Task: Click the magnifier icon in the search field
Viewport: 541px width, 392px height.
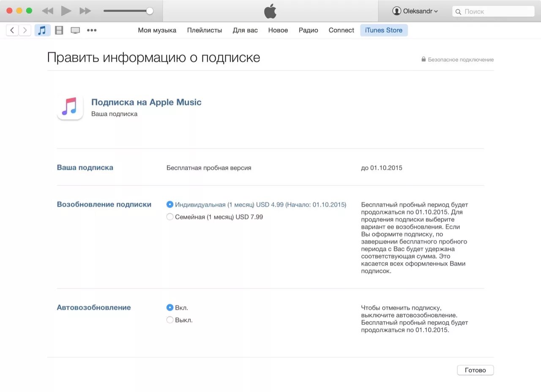Action: [x=458, y=12]
